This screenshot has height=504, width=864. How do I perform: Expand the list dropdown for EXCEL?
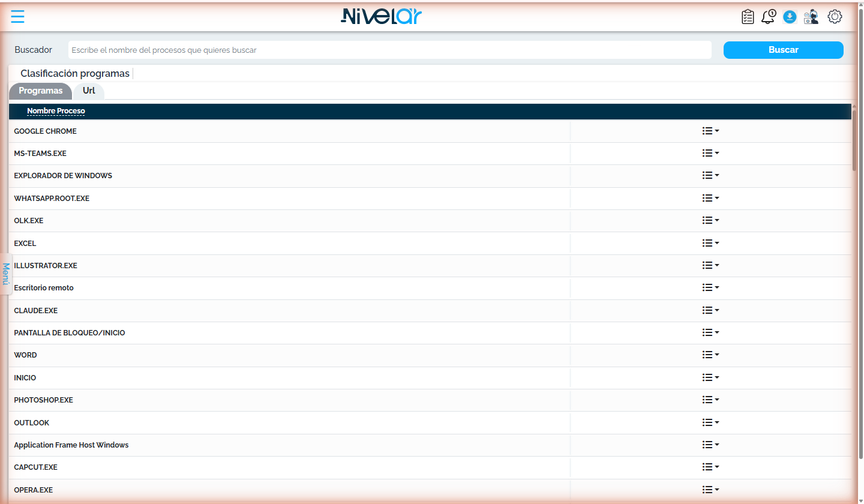710,243
